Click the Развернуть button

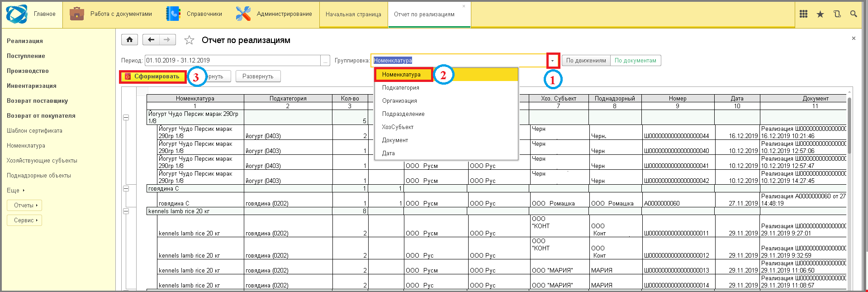point(258,77)
